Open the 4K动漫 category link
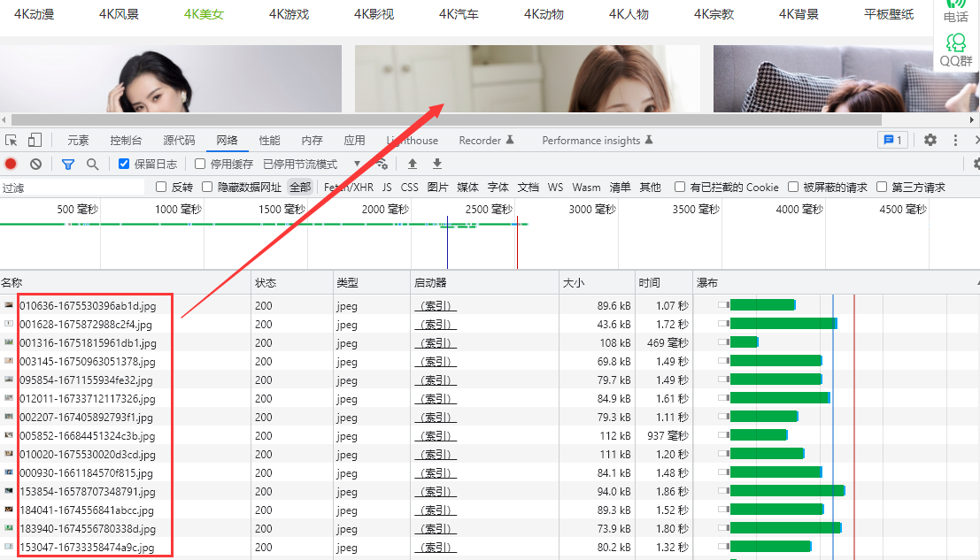Screen dimensions: 980x560 [x=35, y=14]
